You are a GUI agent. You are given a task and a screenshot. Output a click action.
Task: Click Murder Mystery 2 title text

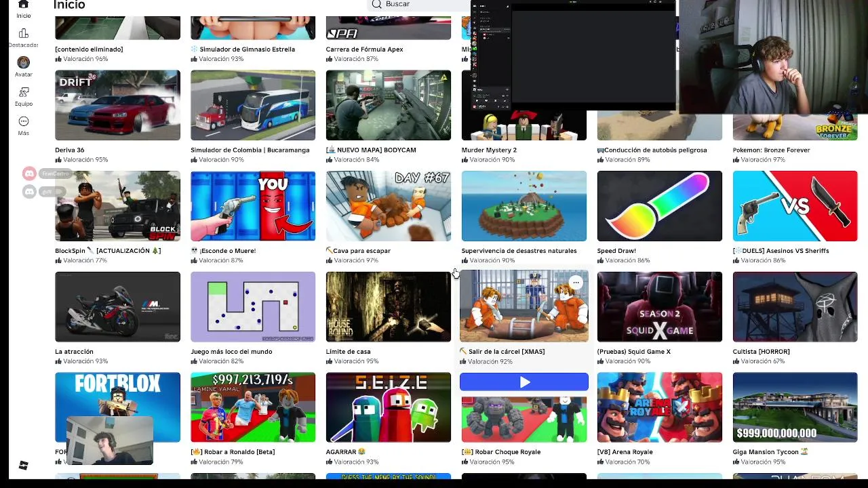coord(489,150)
